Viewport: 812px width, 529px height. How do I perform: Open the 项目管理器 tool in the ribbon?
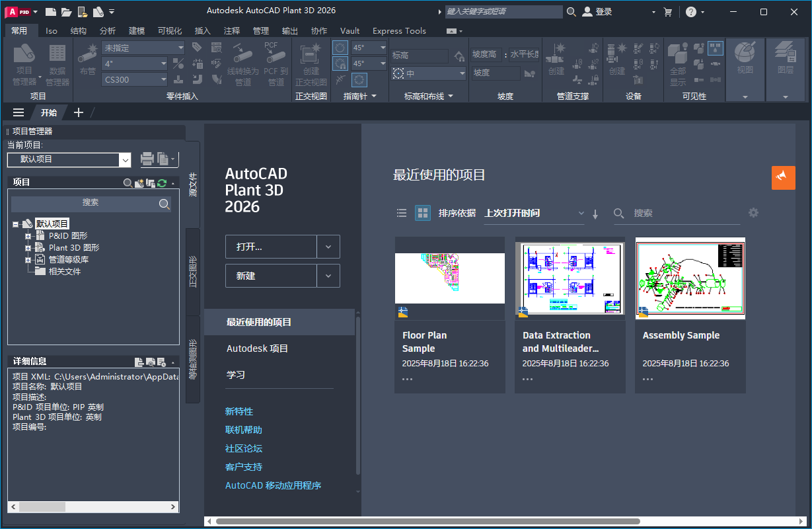tap(24, 61)
